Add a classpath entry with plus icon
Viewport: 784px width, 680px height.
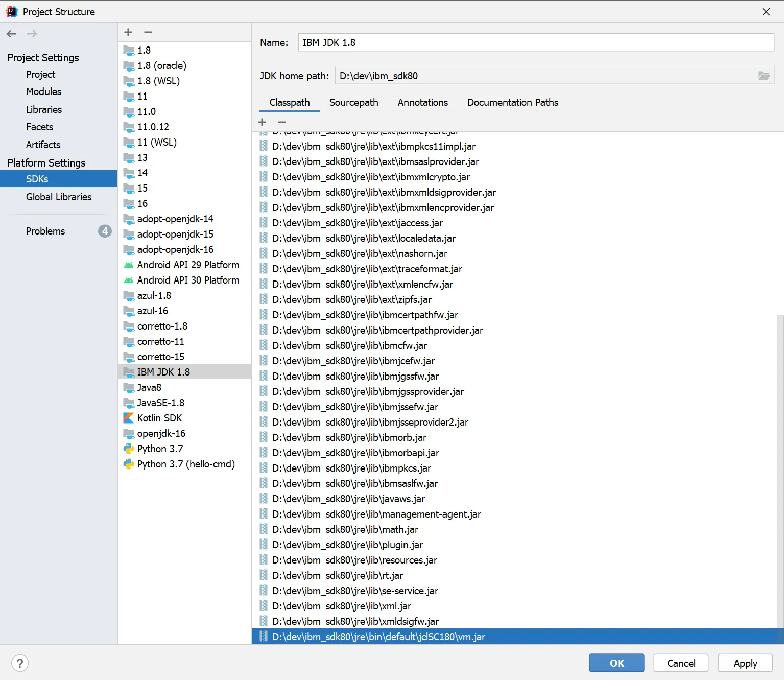coord(262,122)
